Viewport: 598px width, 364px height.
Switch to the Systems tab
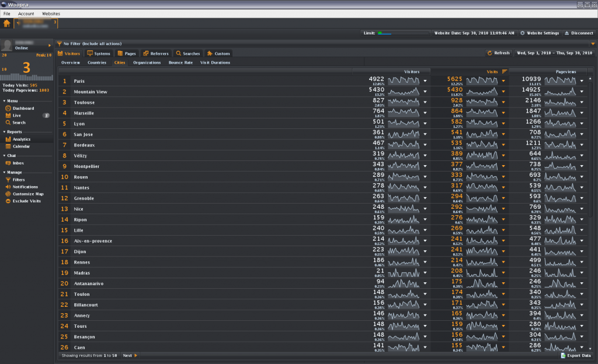[98, 54]
